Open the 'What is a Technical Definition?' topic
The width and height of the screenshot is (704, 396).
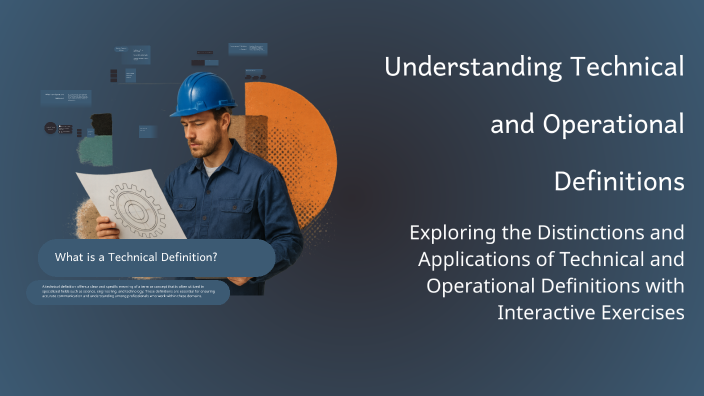(157, 258)
